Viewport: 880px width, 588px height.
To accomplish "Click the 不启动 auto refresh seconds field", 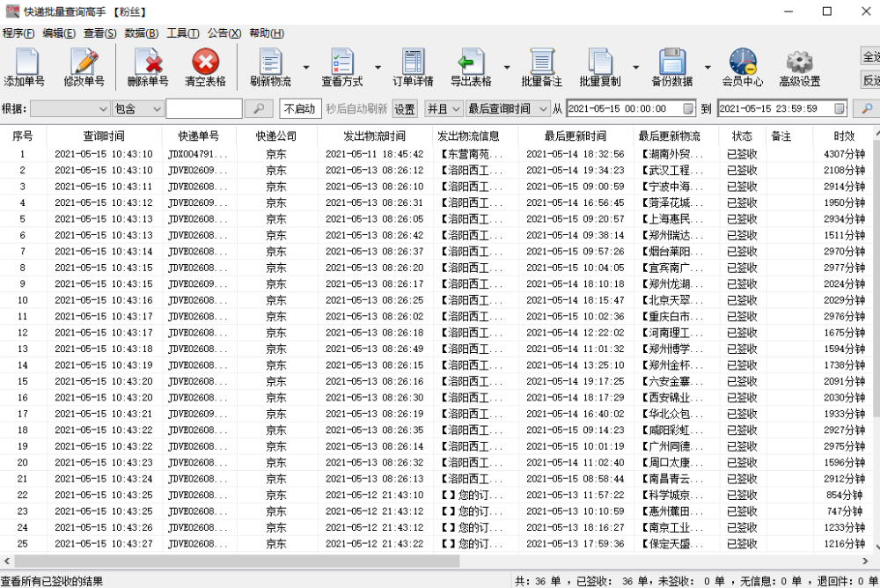I will (300, 108).
